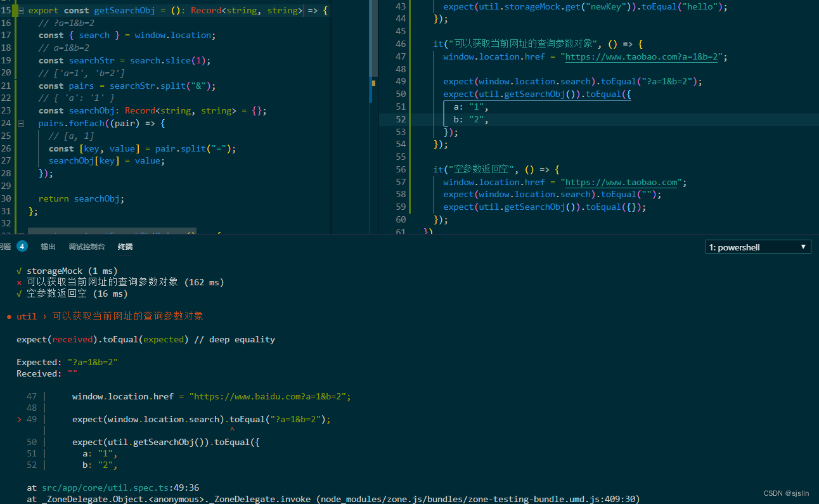The height and width of the screenshot is (504, 819).
Task: Click the failed '可以获取当前网址的查询参数对象 (162 ms)' result line
Action: pyautogui.click(x=120, y=282)
